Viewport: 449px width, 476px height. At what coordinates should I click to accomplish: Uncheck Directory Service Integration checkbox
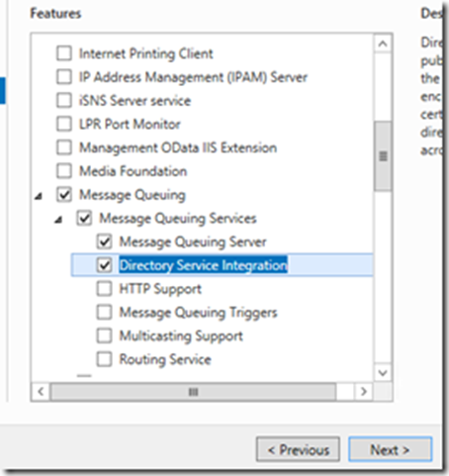[x=104, y=265]
